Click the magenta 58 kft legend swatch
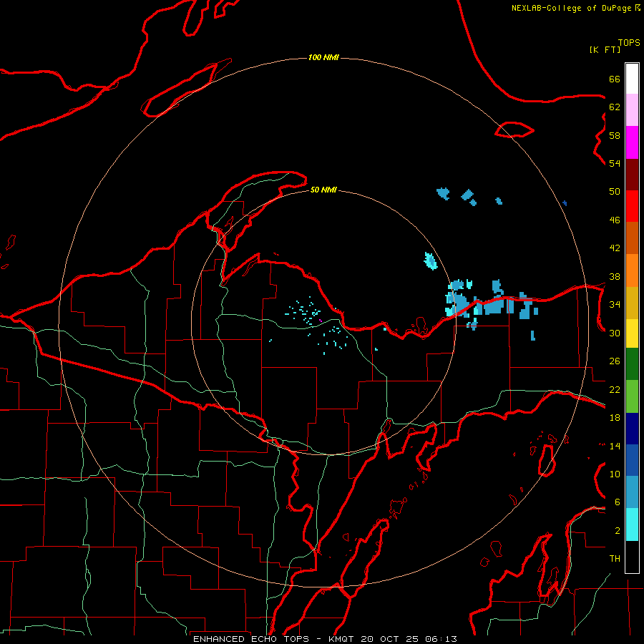The height and width of the screenshot is (644, 644). click(632, 142)
